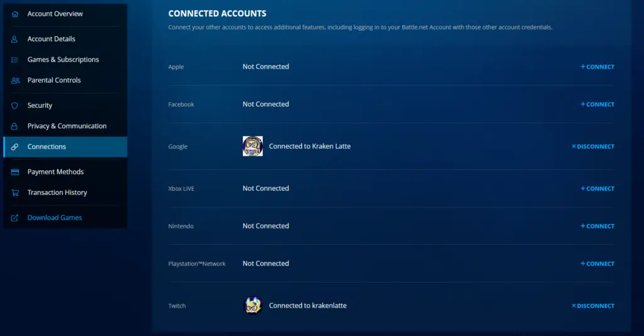Click the Twitch account avatar image
The height and width of the screenshot is (336, 644).
coord(253,306)
